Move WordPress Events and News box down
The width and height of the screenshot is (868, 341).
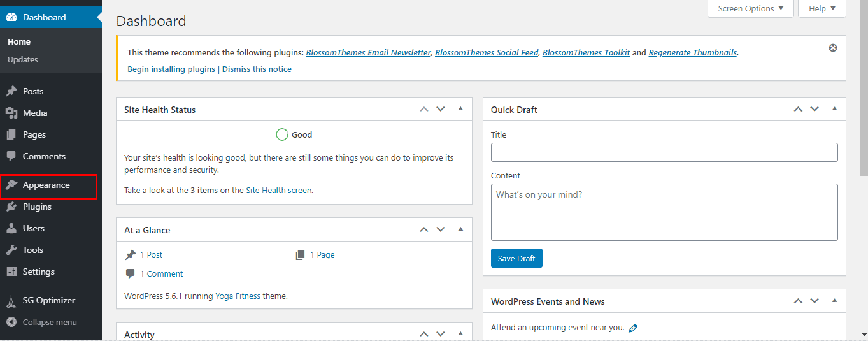click(815, 301)
